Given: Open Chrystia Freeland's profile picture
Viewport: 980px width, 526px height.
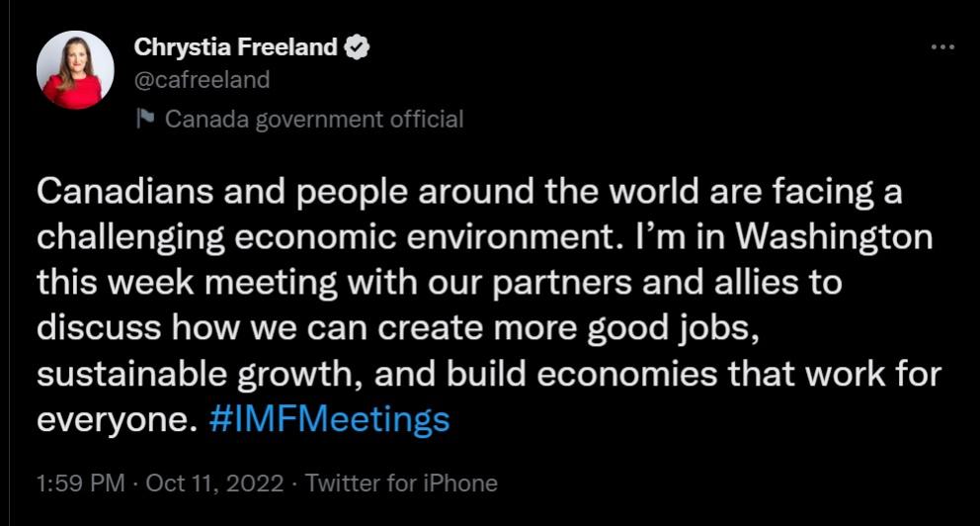Looking at the screenshot, I should click(75, 69).
